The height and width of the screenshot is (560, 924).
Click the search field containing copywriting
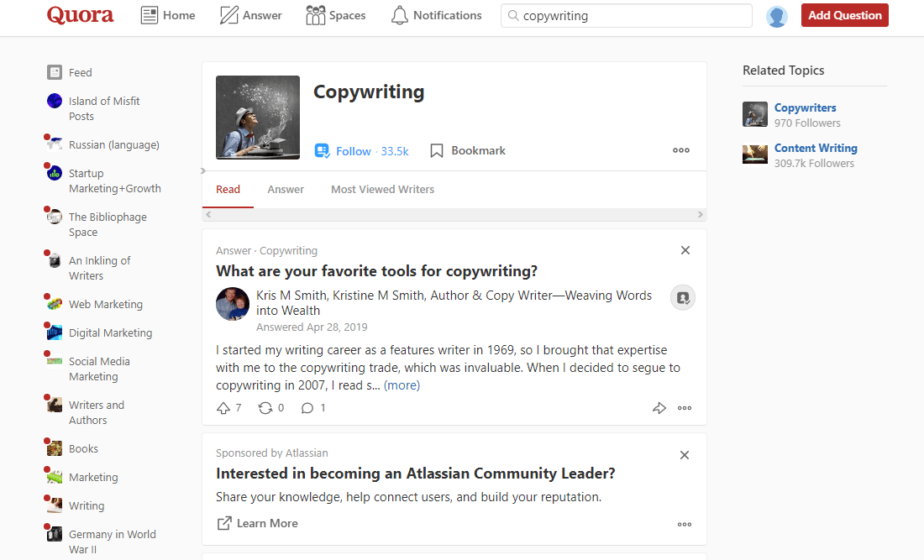pos(627,16)
